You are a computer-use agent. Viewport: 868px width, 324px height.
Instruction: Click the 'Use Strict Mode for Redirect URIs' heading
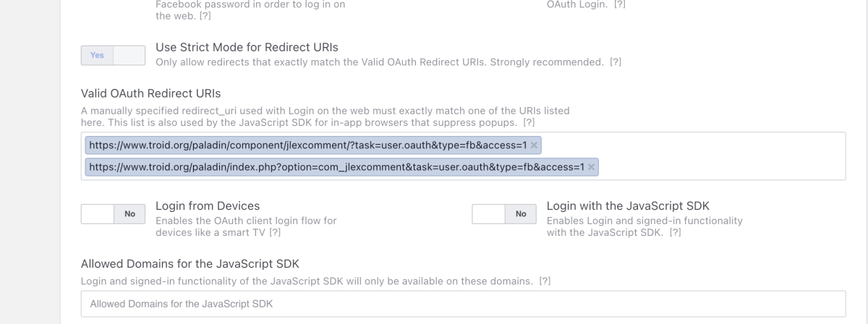click(247, 48)
